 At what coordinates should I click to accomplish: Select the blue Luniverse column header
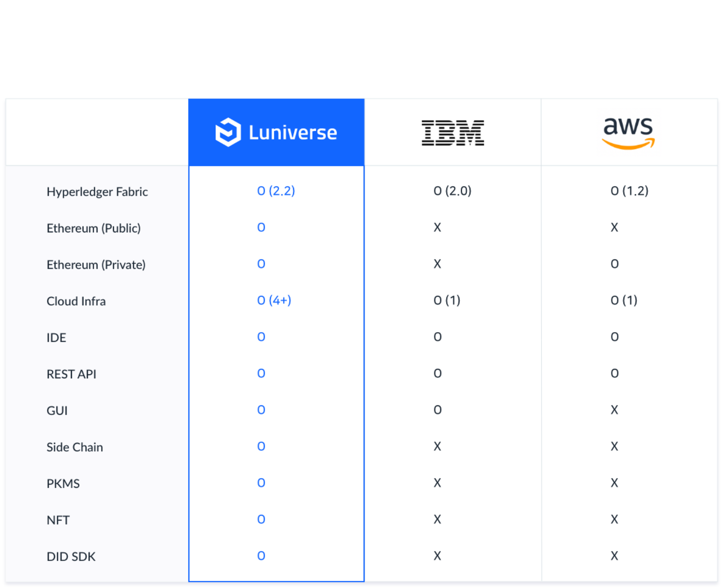pos(276,132)
